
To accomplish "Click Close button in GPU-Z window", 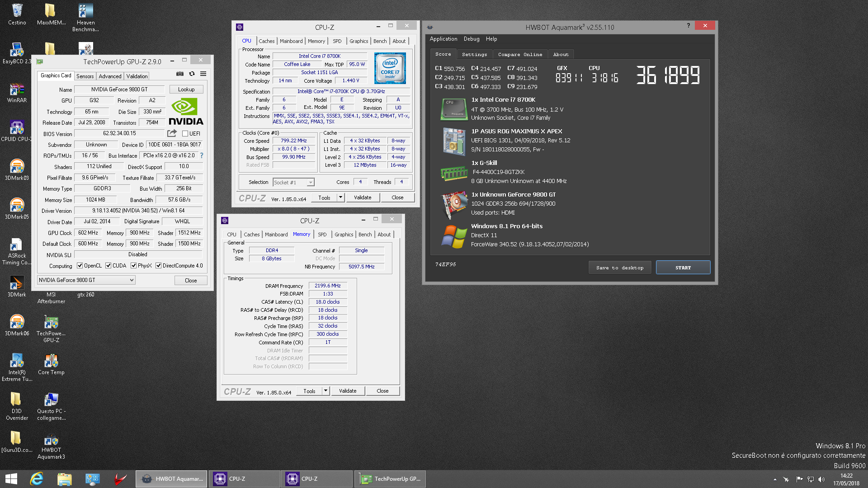I will pyautogui.click(x=191, y=281).
